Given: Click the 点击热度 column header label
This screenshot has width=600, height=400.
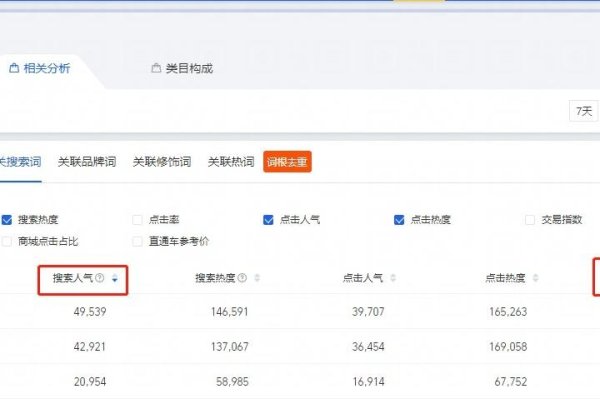Looking at the screenshot, I should [x=505, y=278].
